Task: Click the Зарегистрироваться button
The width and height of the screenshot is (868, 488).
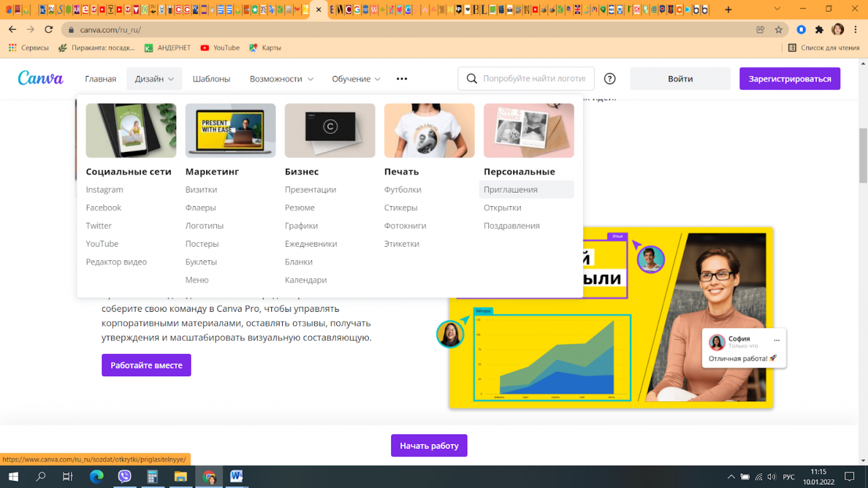Action: pos(789,78)
